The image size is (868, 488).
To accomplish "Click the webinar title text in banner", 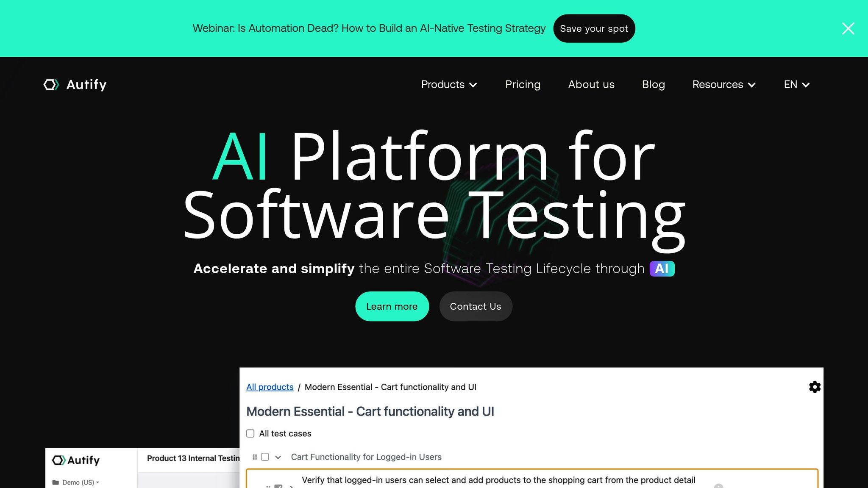I will click(369, 28).
